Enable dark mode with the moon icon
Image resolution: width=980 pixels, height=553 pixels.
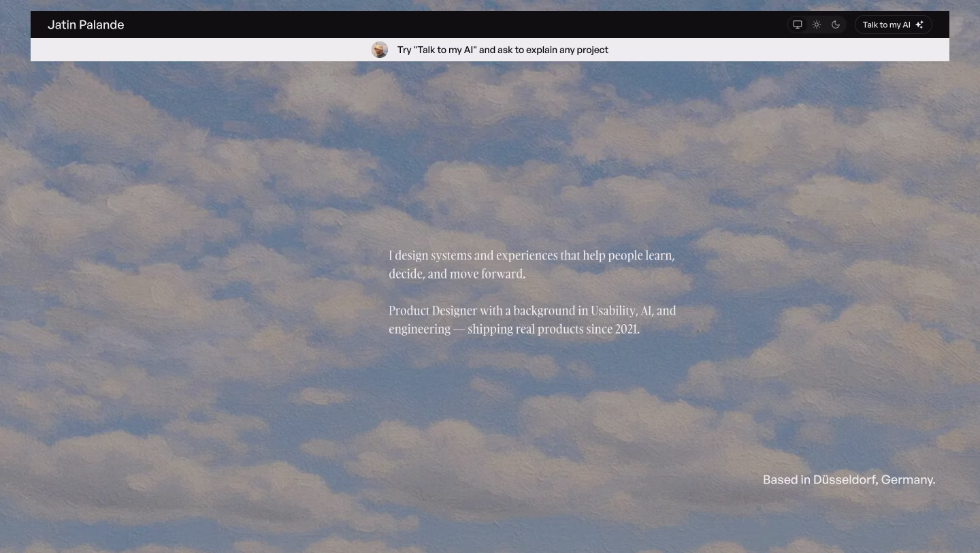coord(836,25)
